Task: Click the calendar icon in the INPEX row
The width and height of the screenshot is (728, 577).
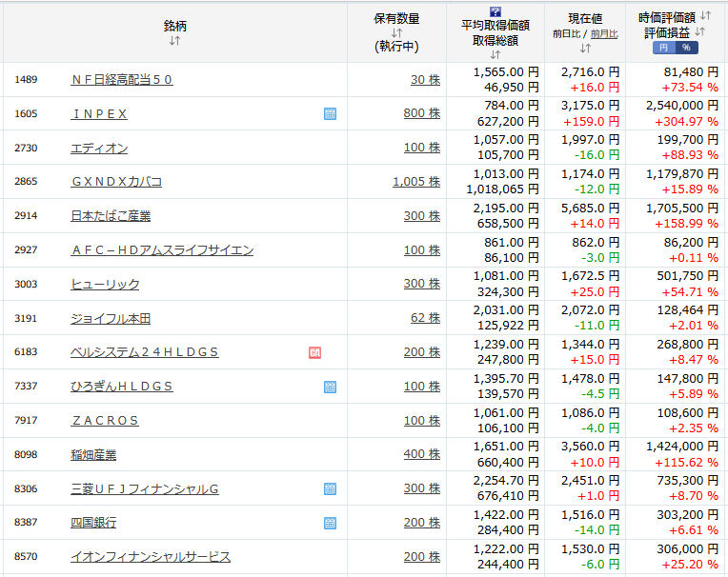Action: [x=330, y=113]
